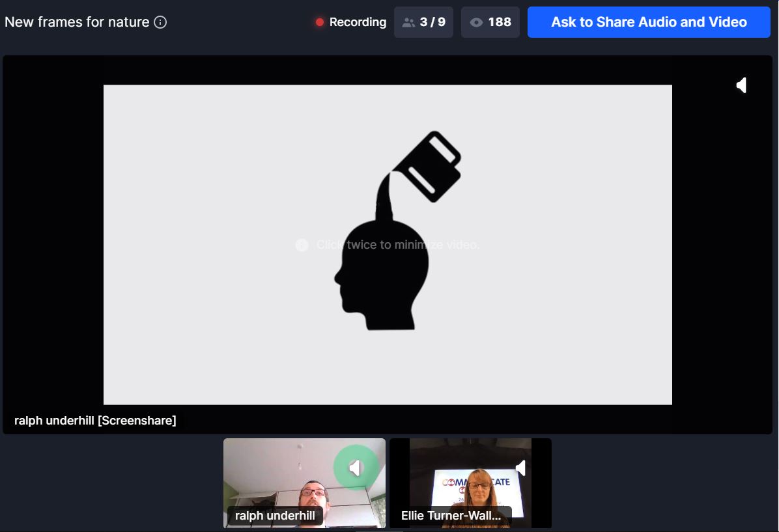
Task: Select ralph underhill's webcam thumbnail
Action: (304, 483)
